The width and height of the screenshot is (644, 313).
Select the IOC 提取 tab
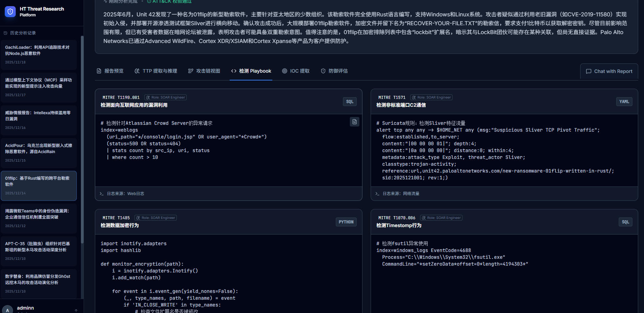coord(296,71)
